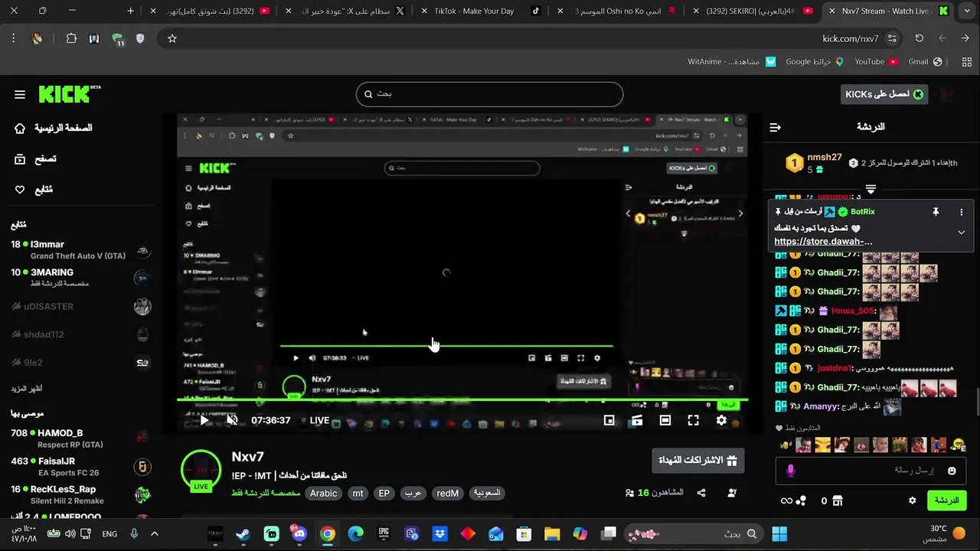
Task: Open followed channel 3MARING
Action: 80,278
